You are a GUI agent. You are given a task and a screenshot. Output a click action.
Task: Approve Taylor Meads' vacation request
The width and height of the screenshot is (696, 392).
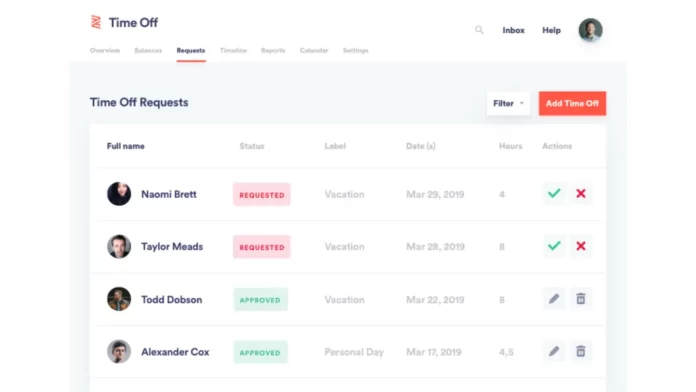click(554, 246)
